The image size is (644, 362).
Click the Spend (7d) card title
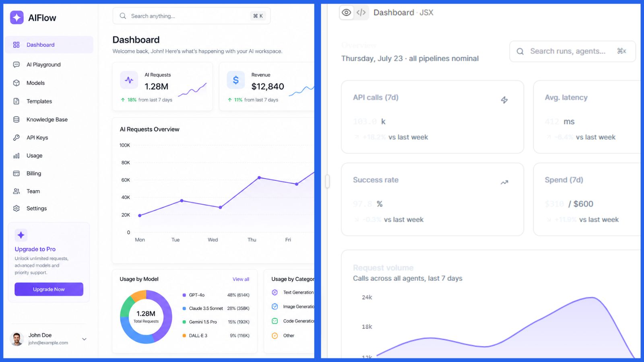point(564,180)
